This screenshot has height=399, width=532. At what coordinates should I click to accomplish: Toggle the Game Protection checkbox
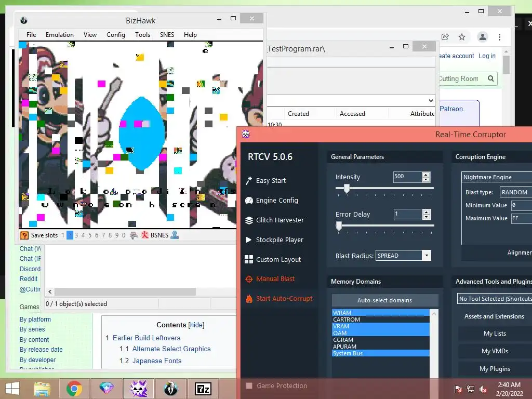(x=249, y=386)
